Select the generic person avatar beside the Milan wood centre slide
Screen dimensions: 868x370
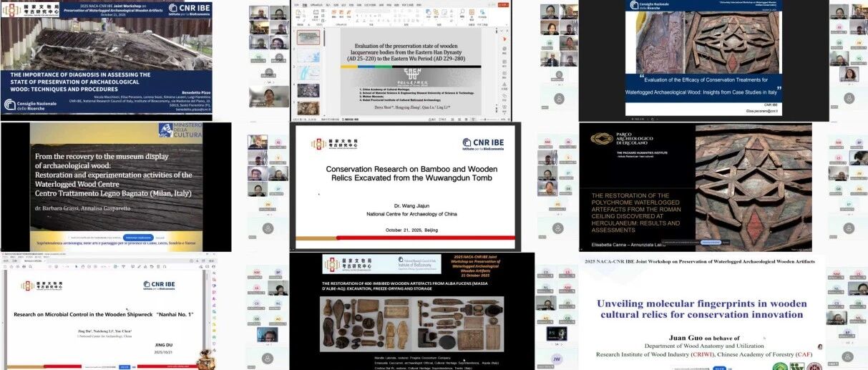268,228
